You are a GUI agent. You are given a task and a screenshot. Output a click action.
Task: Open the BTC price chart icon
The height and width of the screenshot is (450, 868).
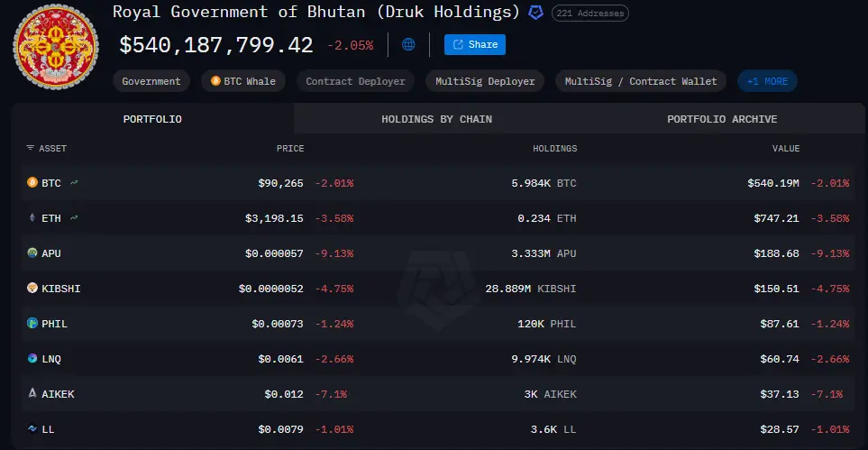[x=74, y=183]
